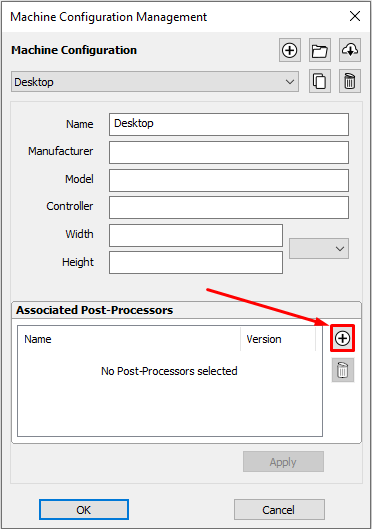
Task: Close the Machine Configuration Management dialog
Action: tap(355, 16)
